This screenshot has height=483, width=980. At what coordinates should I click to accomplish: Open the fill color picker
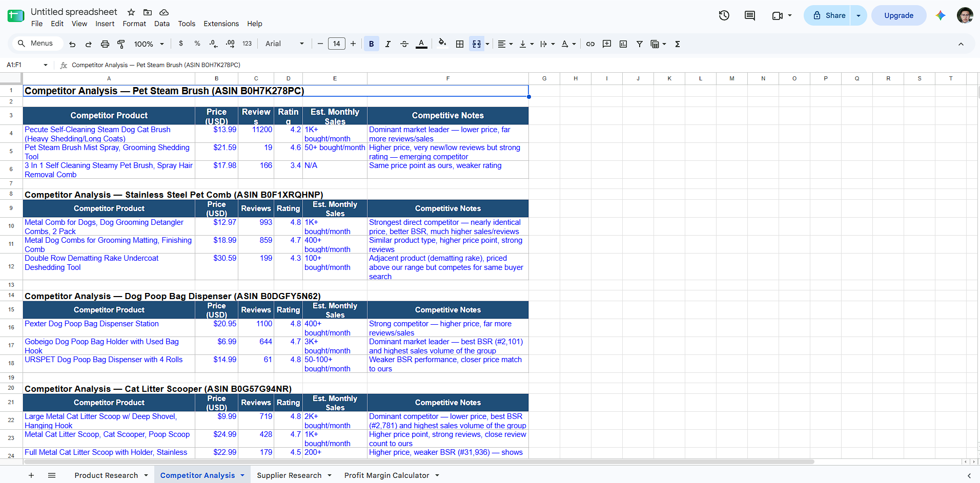(442, 44)
